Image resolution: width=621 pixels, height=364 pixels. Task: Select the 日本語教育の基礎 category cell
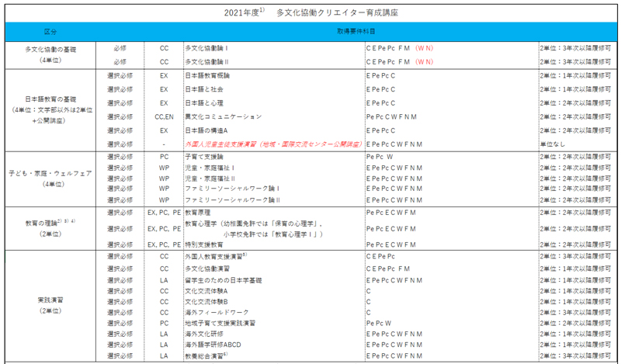click(x=50, y=101)
